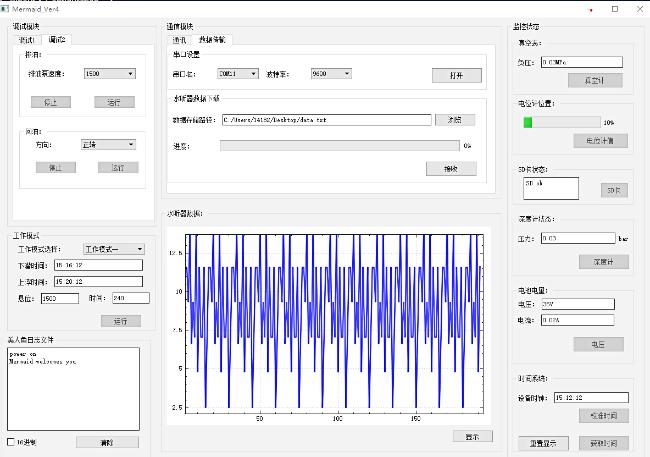Click the dive time field 15.16.12
650x457 pixels.
click(x=98, y=265)
